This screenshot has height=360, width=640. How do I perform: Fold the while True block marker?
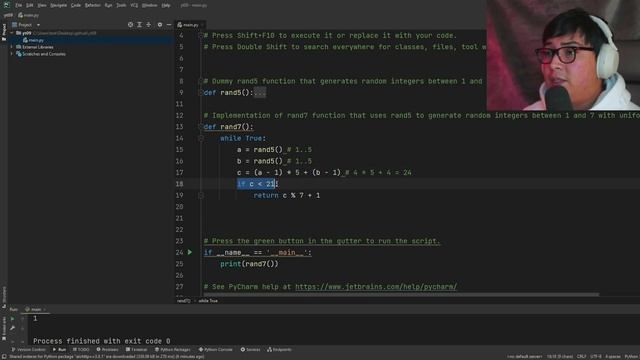click(x=201, y=138)
